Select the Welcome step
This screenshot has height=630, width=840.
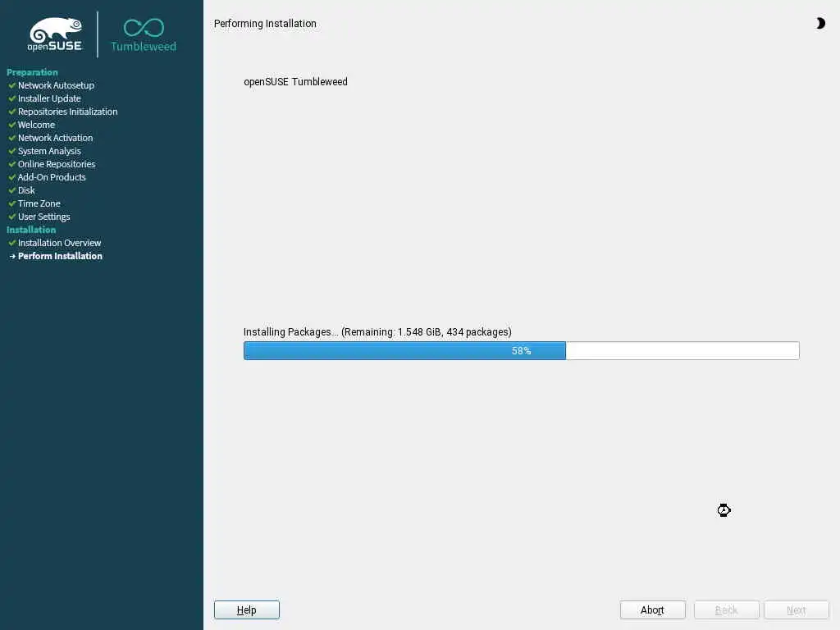(36, 125)
